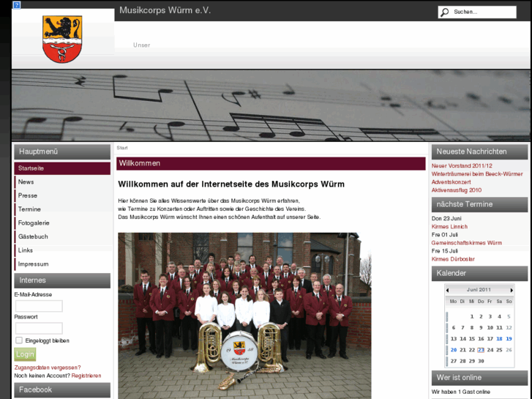Open the Presse menu item
The width and height of the screenshot is (532, 399).
[x=62, y=195]
